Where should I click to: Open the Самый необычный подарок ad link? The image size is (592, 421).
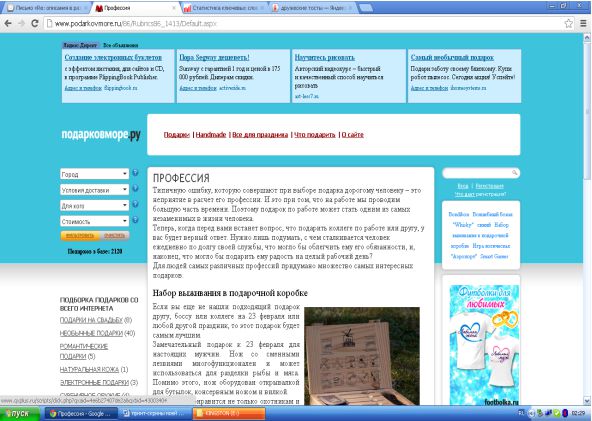point(452,57)
